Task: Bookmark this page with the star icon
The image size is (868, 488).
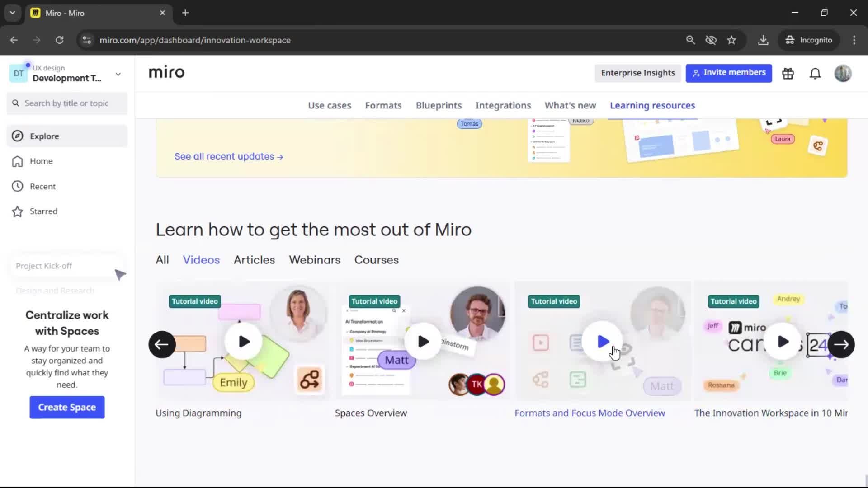Action: (x=731, y=40)
